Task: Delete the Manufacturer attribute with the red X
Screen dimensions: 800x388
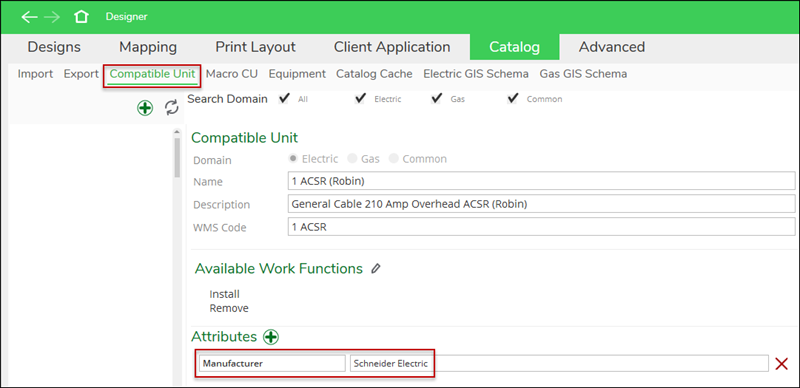Action: pos(782,363)
